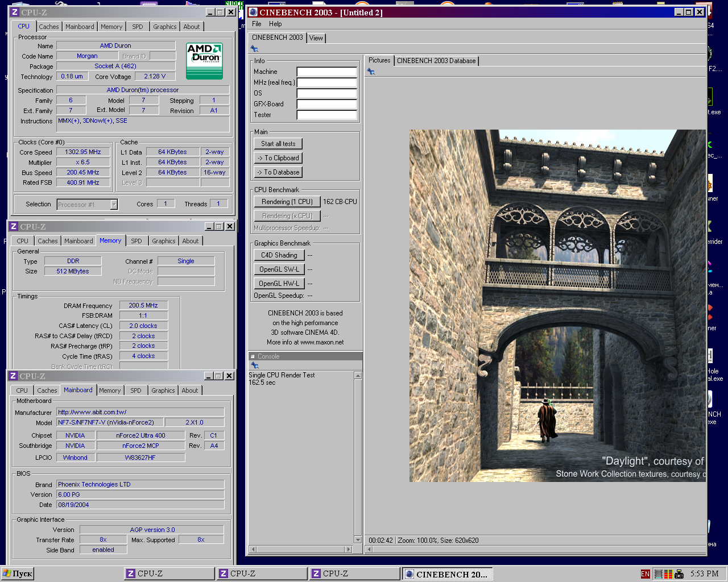
Task: Click the MHz (real freq.) input field
Action: pos(327,82)
